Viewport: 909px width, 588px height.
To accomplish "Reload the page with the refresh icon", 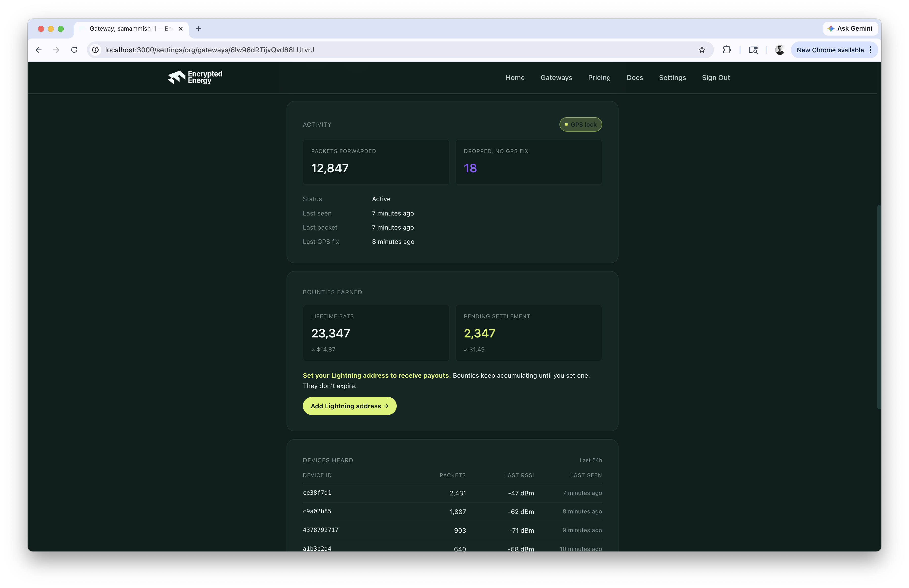I will tap(74, 50).
